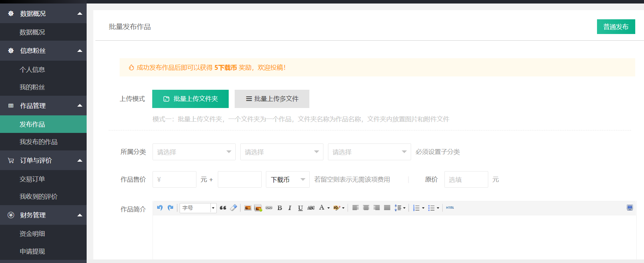Click inside the 作品简介 editor area

394,237
